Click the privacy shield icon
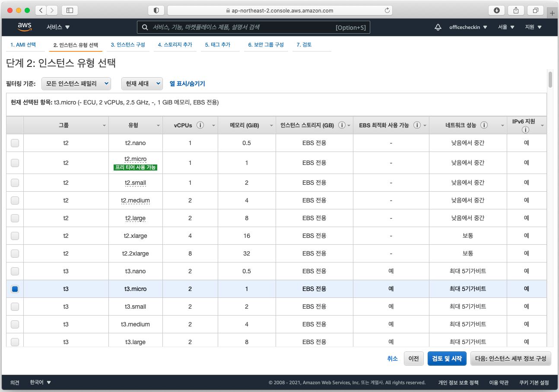The image size is (559, 392). coord(156,10)
